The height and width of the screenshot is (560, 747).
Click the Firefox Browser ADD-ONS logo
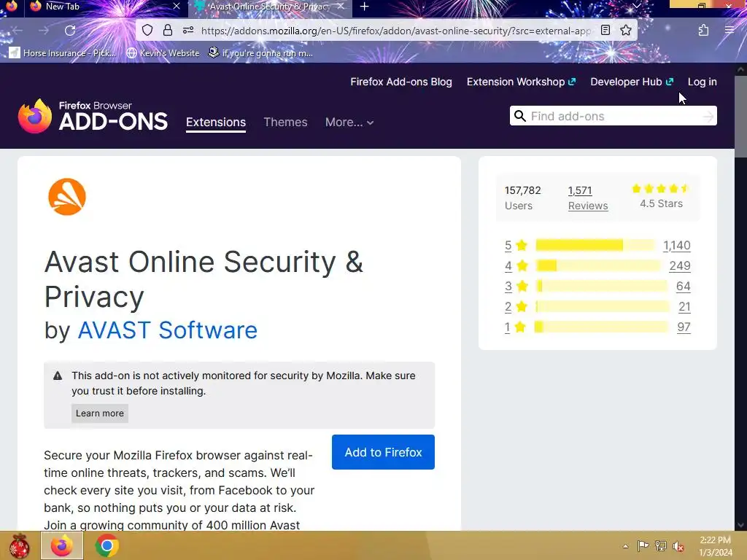(93, 116)
